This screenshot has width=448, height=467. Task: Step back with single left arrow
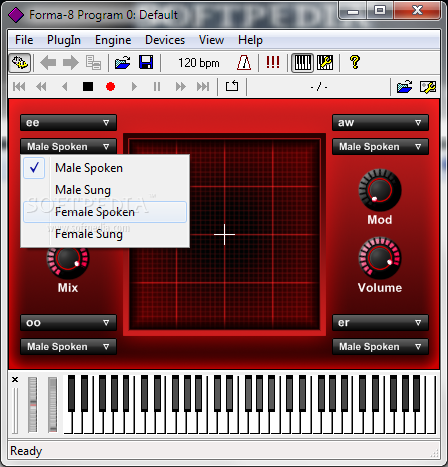[65, 87]
